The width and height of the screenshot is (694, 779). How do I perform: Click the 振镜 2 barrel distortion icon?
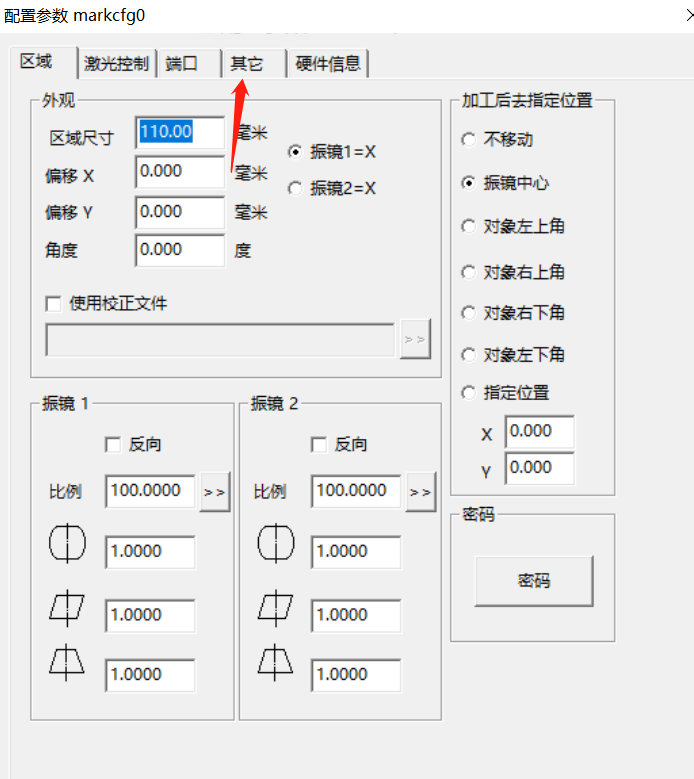coord(276,543)
